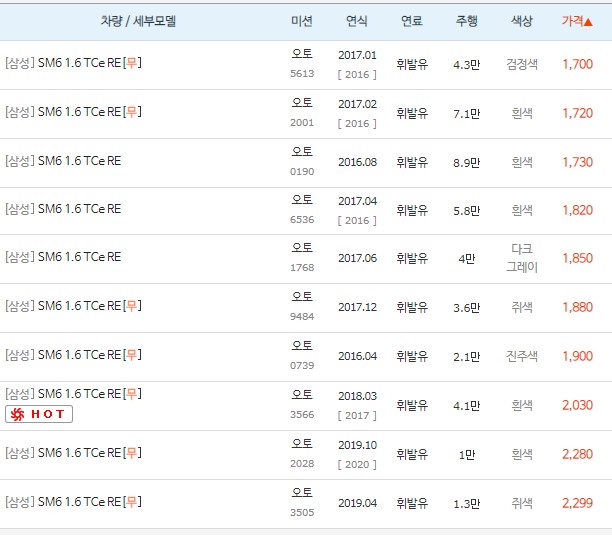Click 오토 link above 2001

point(302,103)
